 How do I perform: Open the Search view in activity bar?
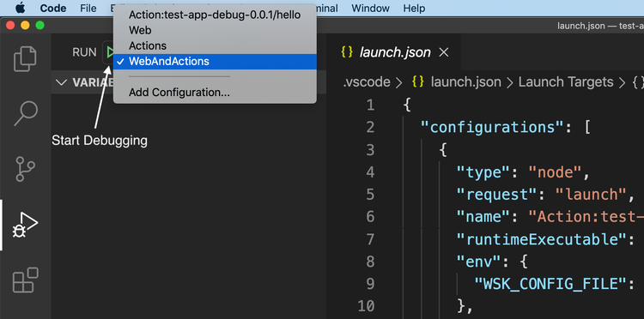point(26,113)
